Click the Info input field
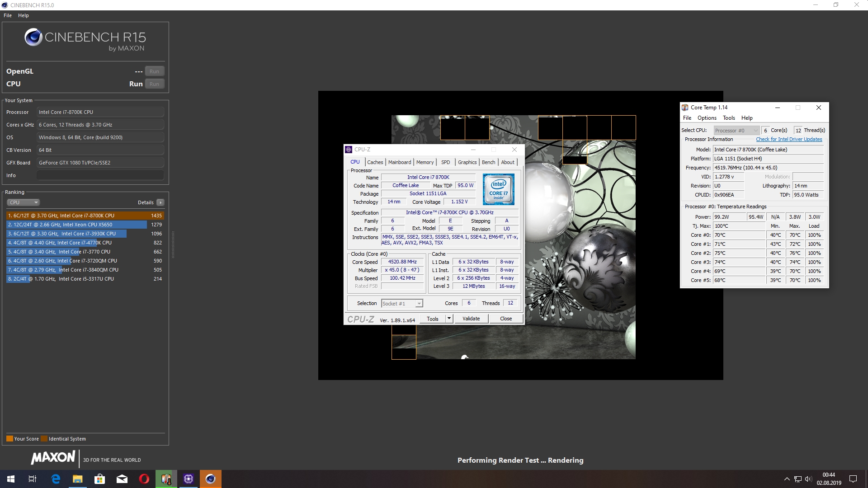868x488 pixels. 100,175
